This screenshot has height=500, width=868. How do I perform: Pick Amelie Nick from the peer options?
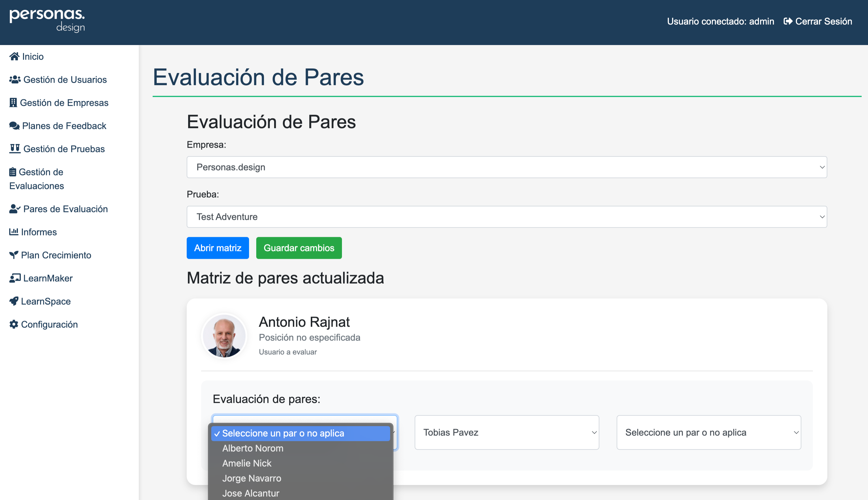tap(247, 463)
